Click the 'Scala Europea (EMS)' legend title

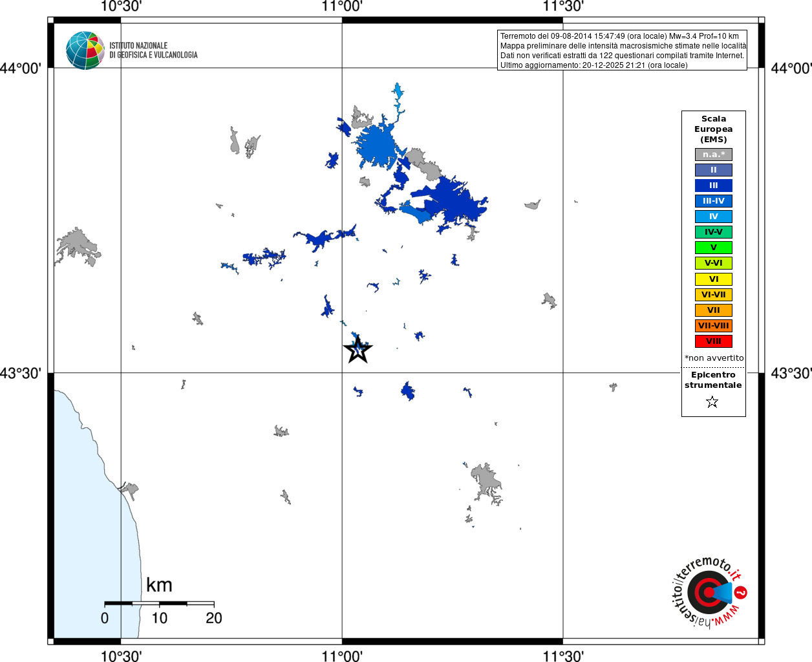click(x=714, y=129)
